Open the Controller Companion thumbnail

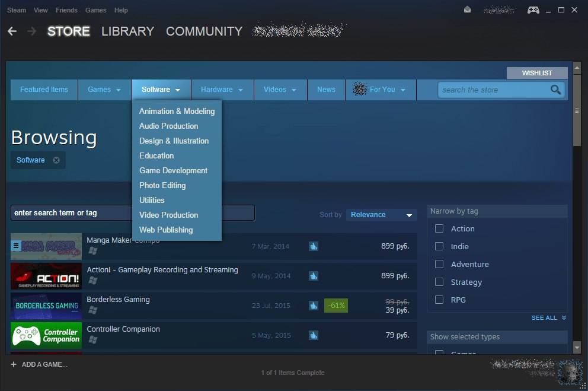click(46, 335)
